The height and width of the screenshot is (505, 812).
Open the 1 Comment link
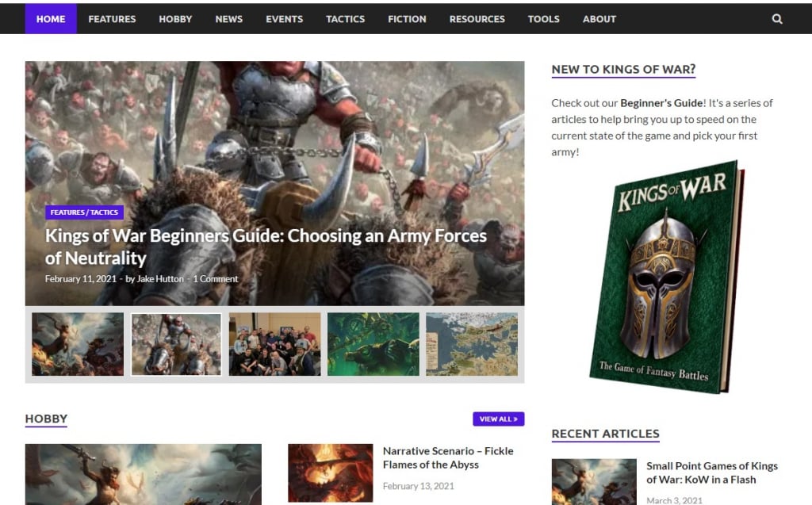click(x=216, y=278)
